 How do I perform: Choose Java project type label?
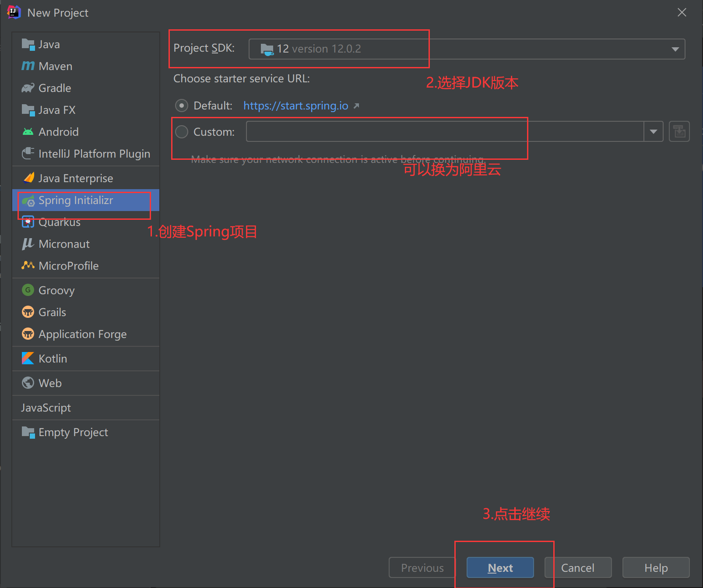point(49,44)
